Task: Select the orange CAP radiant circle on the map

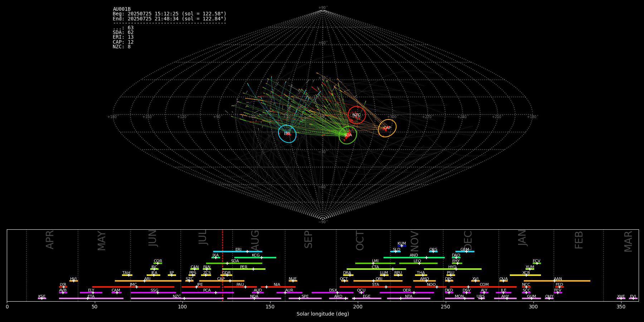Action: tap(387, 128)
